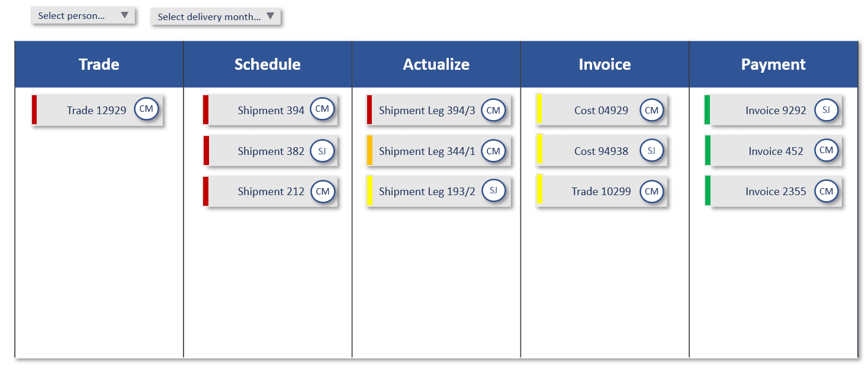
Task: Click the red status bar on Shipment 394
Action: 205,110
